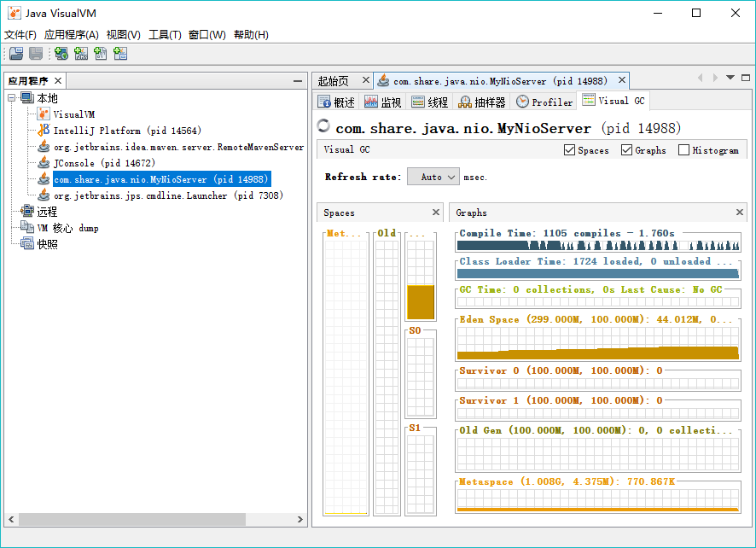The image size is (756, 548).
Task: Click the 本地 local computer icon
Action: pyautogui.click(x=27, y=98)
